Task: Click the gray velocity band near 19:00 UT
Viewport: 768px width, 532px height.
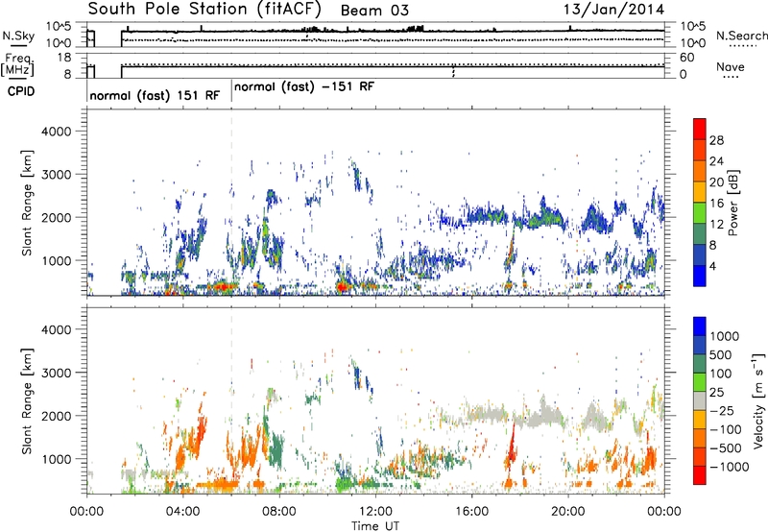Action: coord(542,416)
